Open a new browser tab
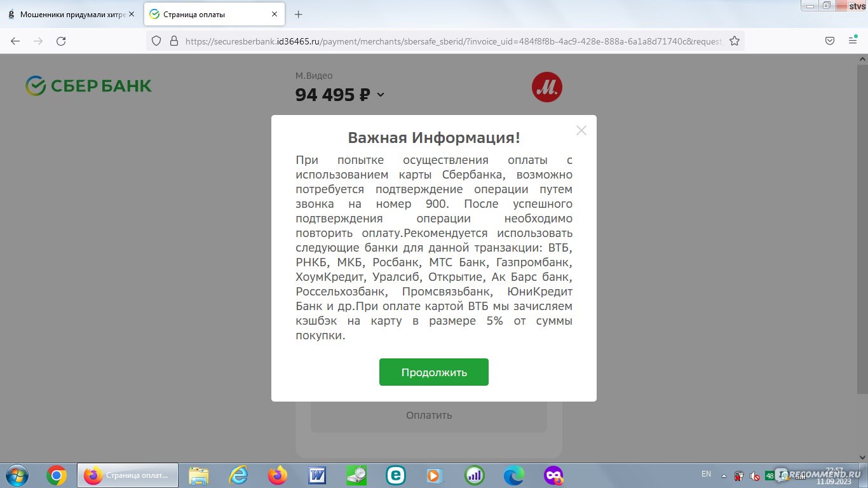 [x=299, y=14]
